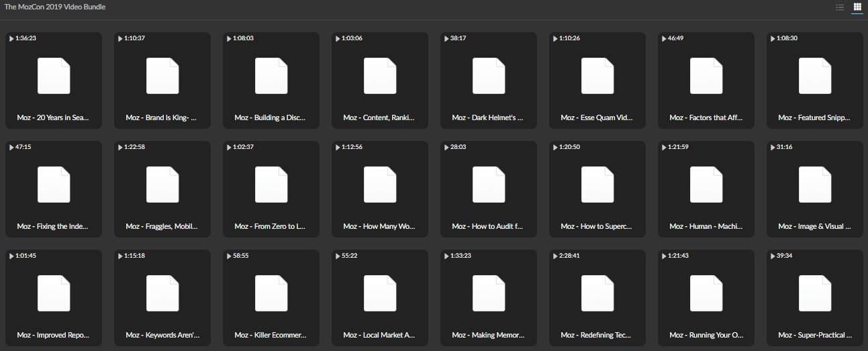Open file icon for Moz - Factors that Aff...
This screenshot has width=868, height=351.
706,76
